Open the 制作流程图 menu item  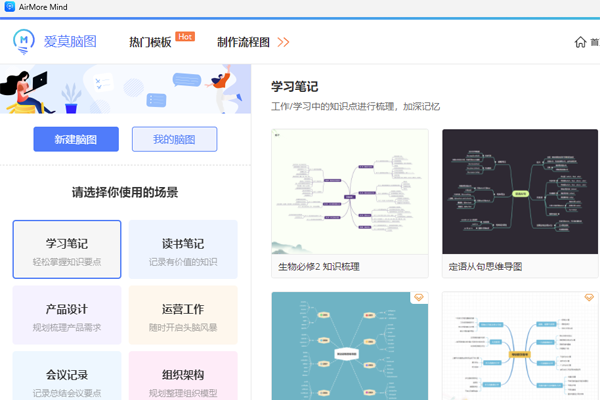[243, 42]
